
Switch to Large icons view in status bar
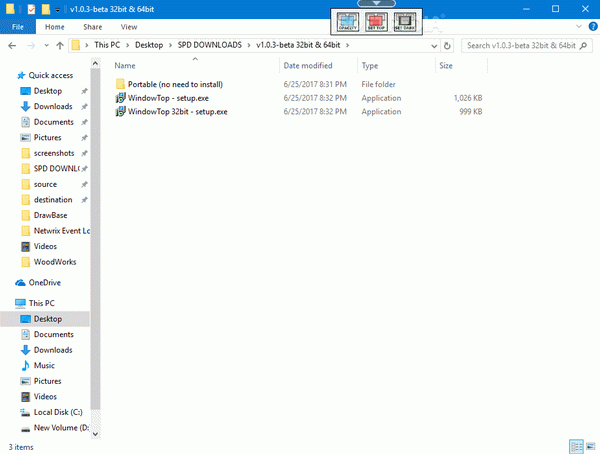591,447
